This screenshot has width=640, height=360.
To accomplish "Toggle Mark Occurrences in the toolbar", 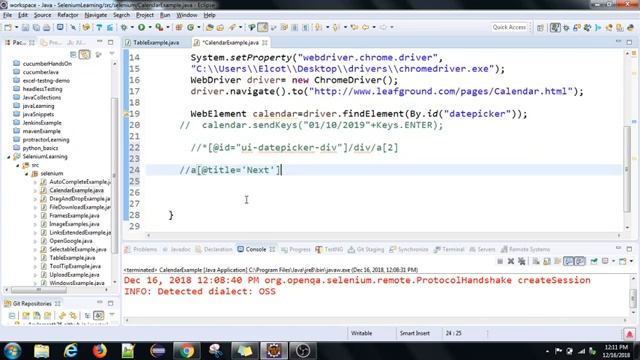I will (x=262, y=27).
